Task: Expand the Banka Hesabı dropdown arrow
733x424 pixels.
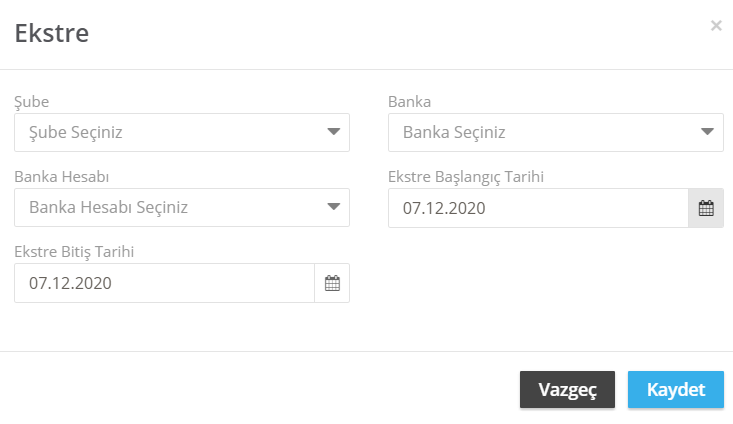Action: pyautogui.click(x=333, y=207)
